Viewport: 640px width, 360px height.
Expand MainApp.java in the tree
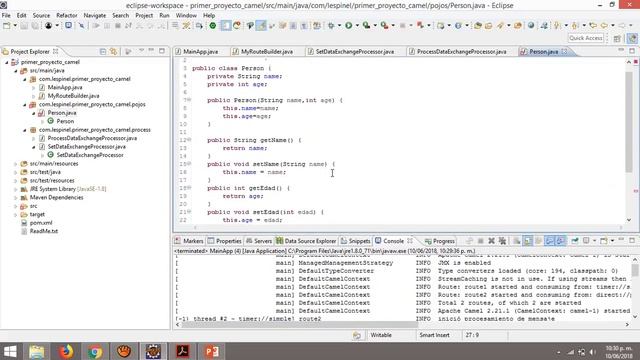33,87
